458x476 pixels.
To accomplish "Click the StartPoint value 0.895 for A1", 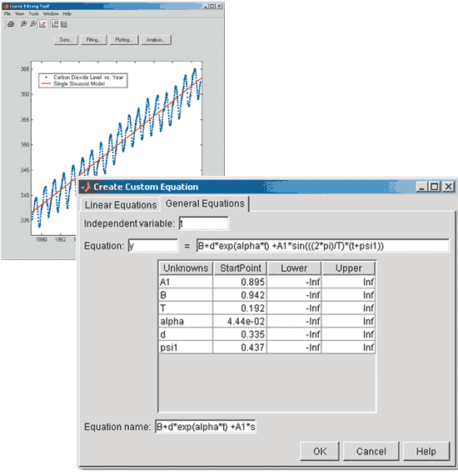I will (240, 282).
